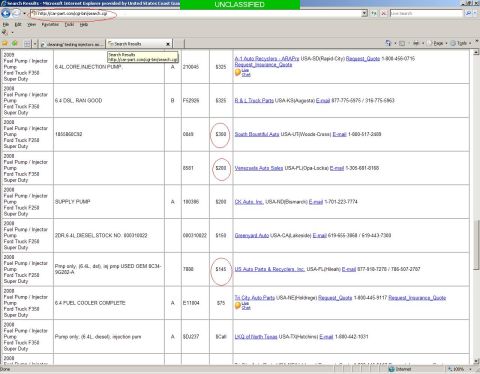Click E-mail link for B & L Truck Parts

[x=323, y=100]
